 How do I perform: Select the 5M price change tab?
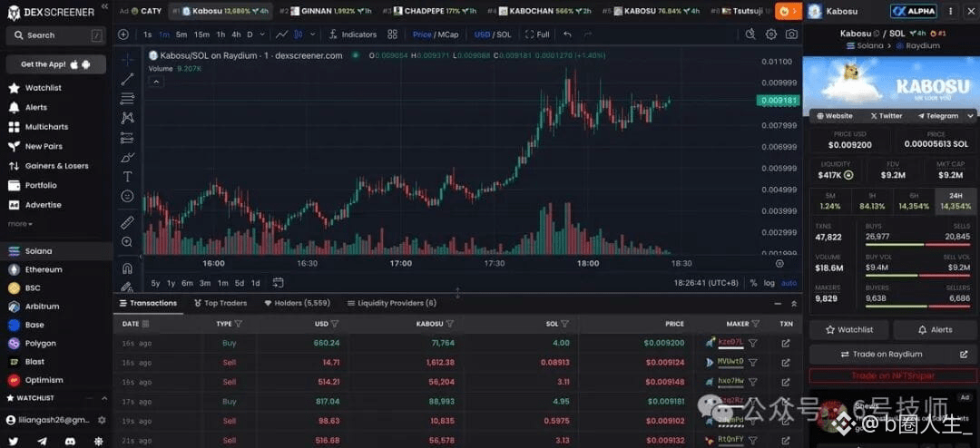[x=830, y=201]
